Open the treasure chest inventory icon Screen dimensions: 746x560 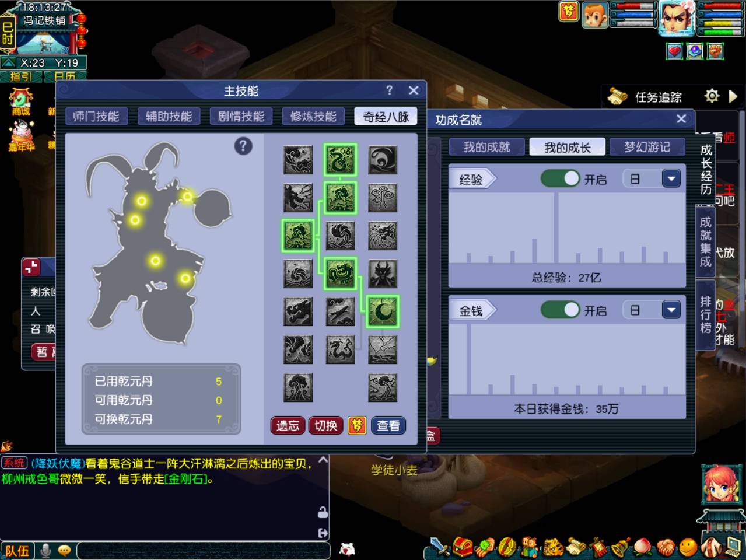pos(462,547)
